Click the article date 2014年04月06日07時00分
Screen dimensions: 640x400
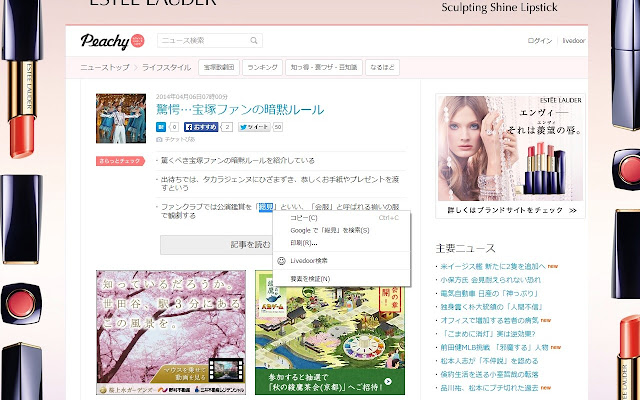(x=192, y=97)
